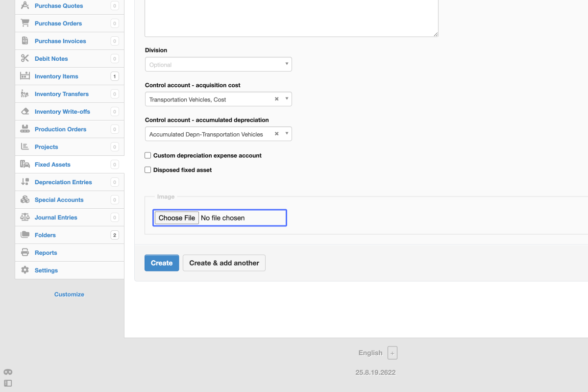Click the Choose File button
Screen dimensions: 588x392
tap(177, 218)
